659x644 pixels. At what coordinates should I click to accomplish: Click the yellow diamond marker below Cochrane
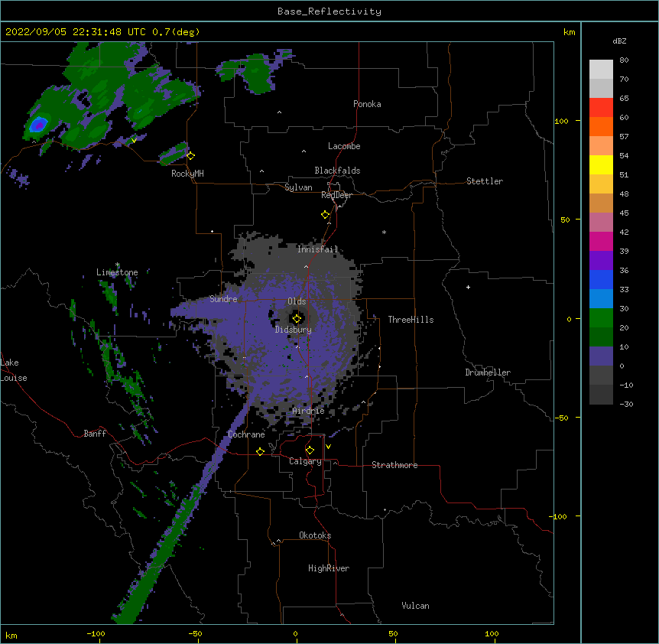coord(260,451)
